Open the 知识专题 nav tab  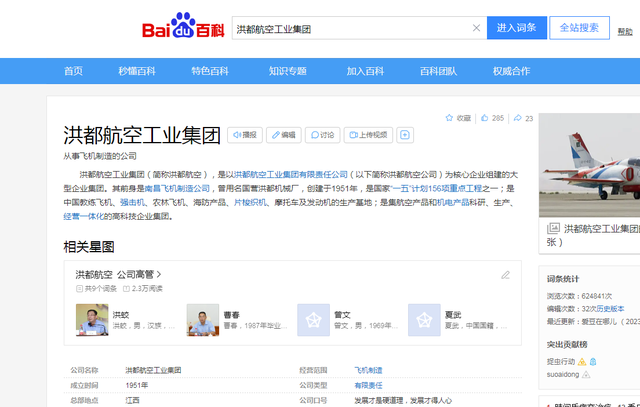click(287, 71)
